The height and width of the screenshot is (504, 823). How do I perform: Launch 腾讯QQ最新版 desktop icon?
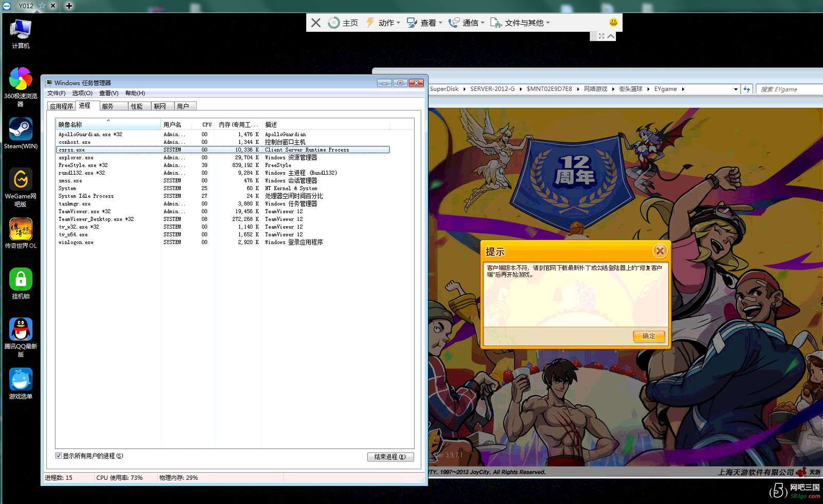click(x=21, y=337)
